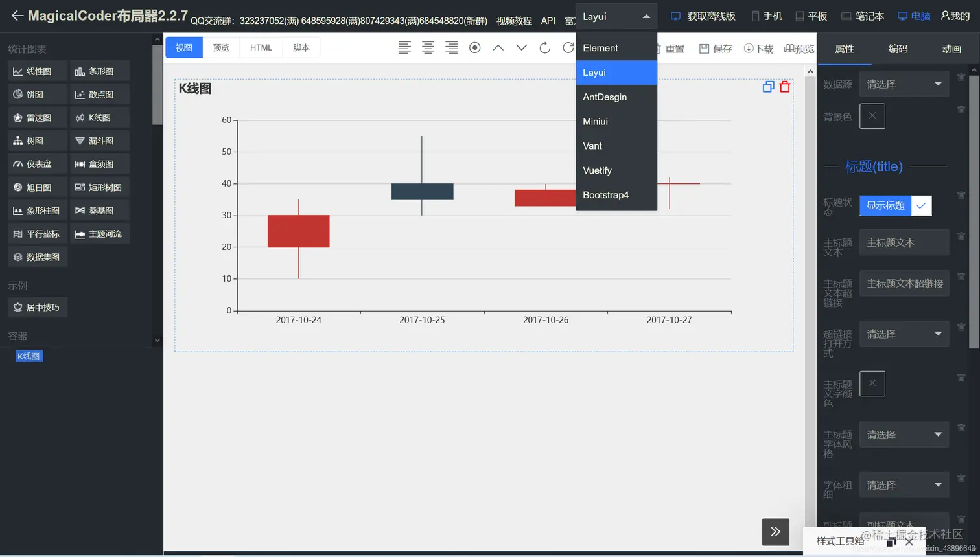Delete the 数据源 property with trash icon

(961, 77)
